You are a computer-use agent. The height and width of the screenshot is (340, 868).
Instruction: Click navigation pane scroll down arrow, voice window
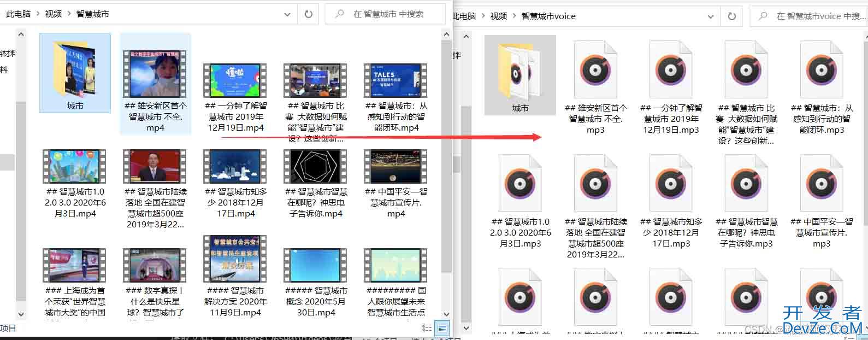tap(467, 329)
